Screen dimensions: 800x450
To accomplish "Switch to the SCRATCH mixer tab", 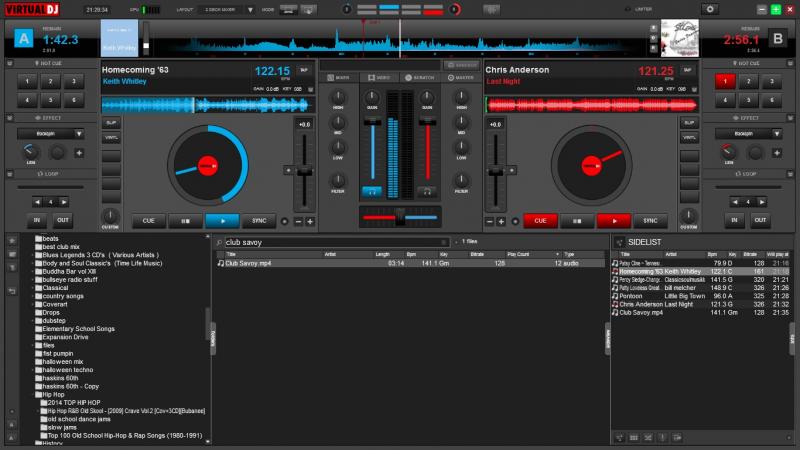I will [421, 77].
